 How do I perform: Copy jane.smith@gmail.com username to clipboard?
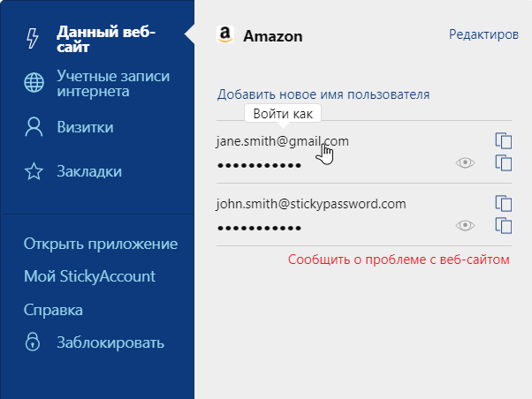point(504,140)
